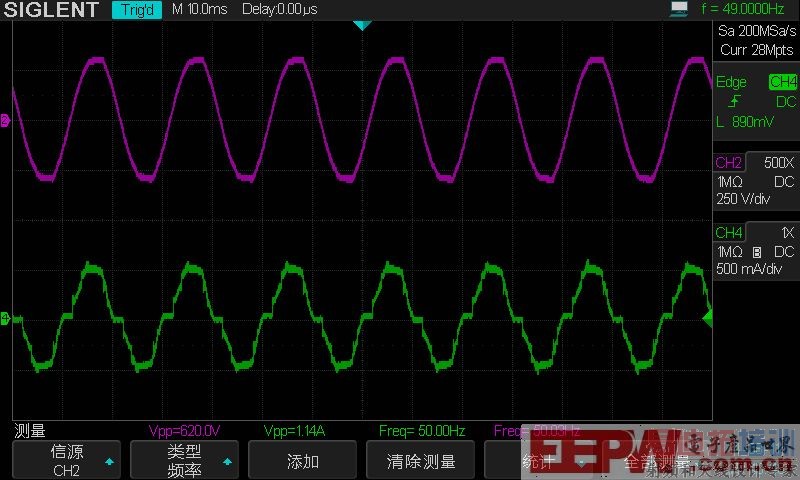Image resolution: width=800 pixels, height=480 pixels.
Task: Click the Edge trigger type label
Action: (x=731, y=82)
